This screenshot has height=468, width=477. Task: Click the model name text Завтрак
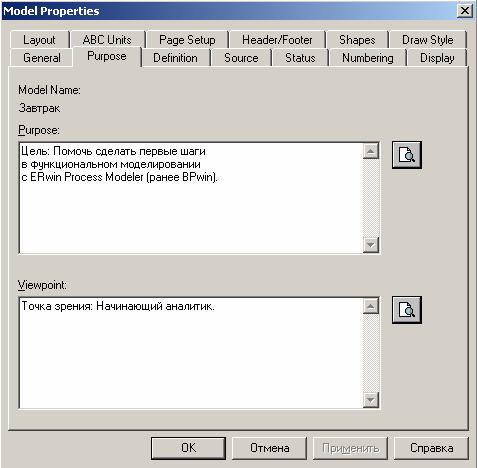pyautogui.click(x=39, y=108)
